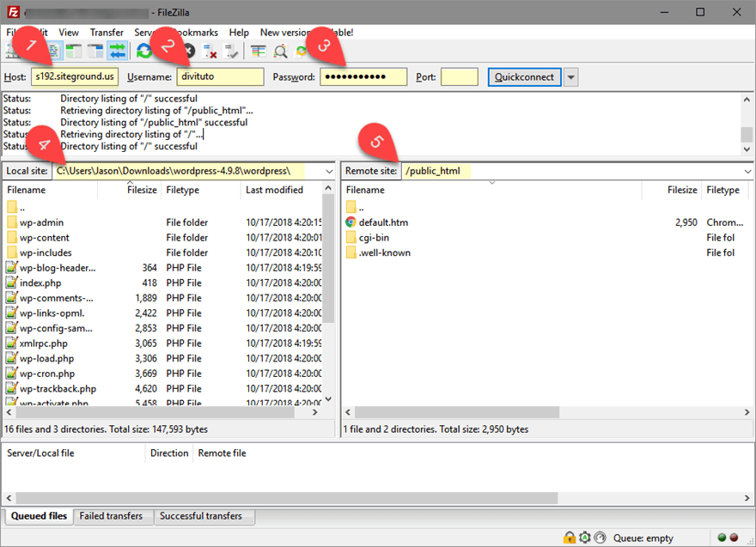
Task: Click folder icon next to cgi-bin
Action: (351, 238)
